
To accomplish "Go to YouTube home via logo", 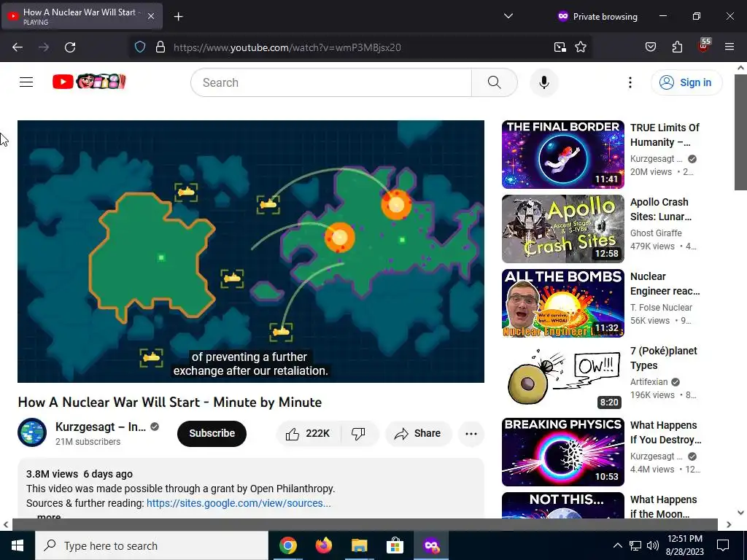I will [89, 82].
